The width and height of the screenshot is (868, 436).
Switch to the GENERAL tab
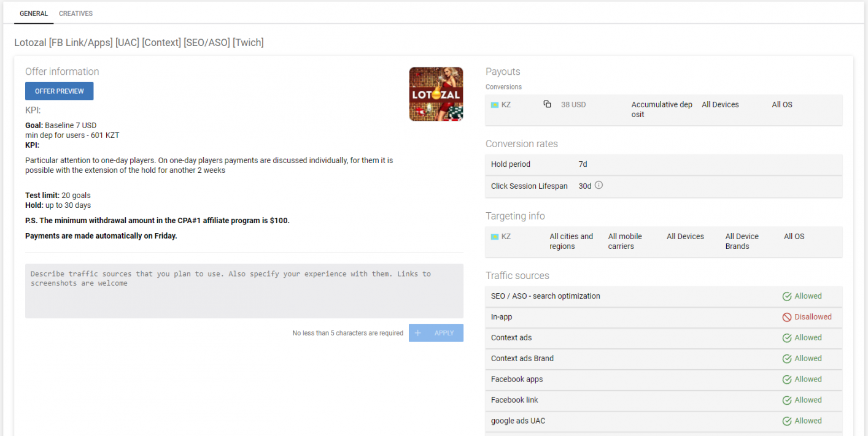[x=34, y=13]
